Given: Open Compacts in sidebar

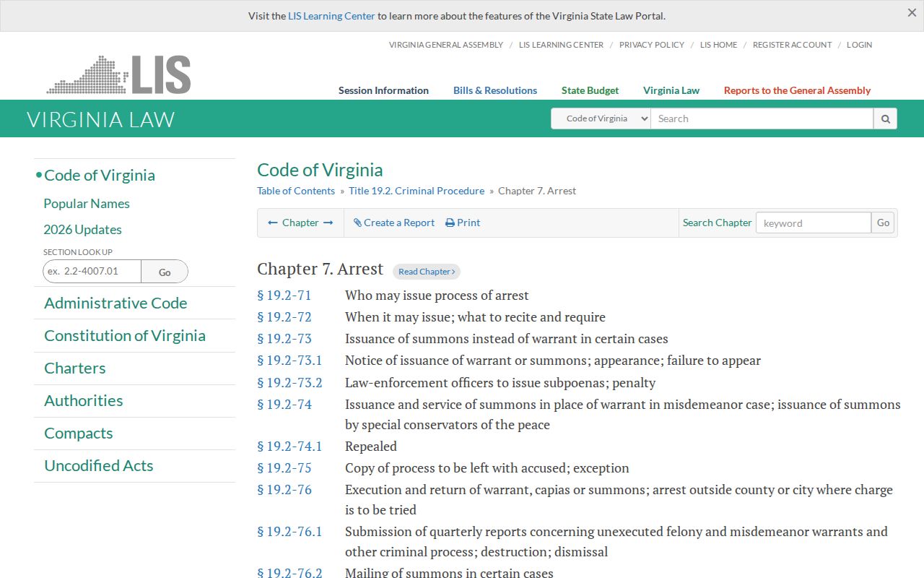Looking at the screenshot, I should (79, 433).
